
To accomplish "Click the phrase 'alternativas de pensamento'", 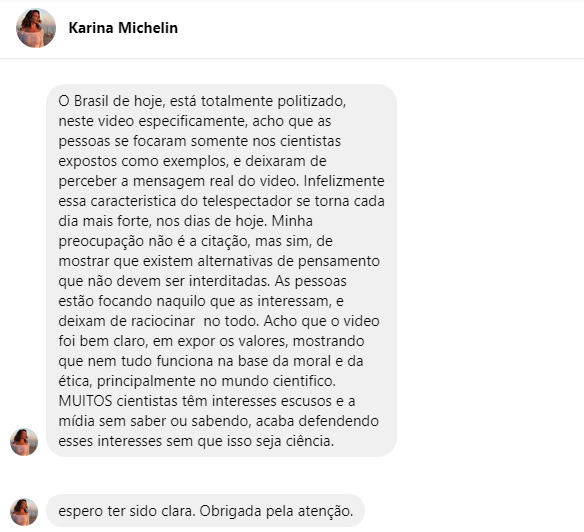I will click(289, 261).
